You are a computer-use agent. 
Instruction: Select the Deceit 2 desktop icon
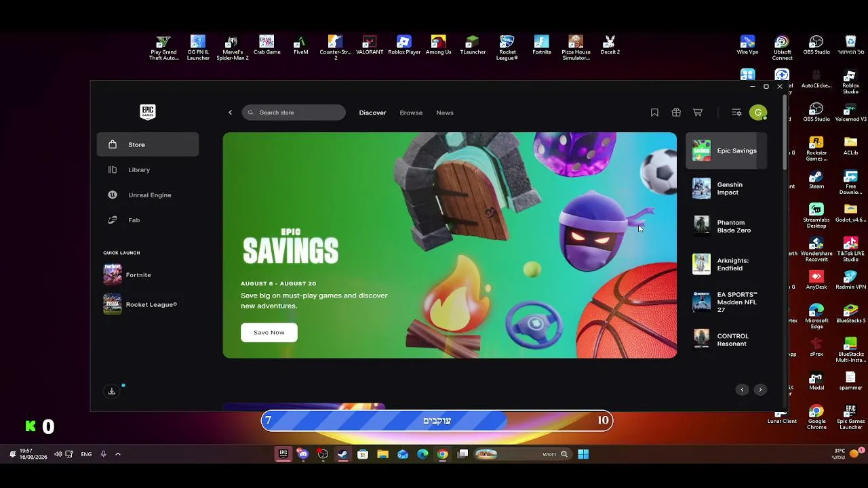(610, 45)
